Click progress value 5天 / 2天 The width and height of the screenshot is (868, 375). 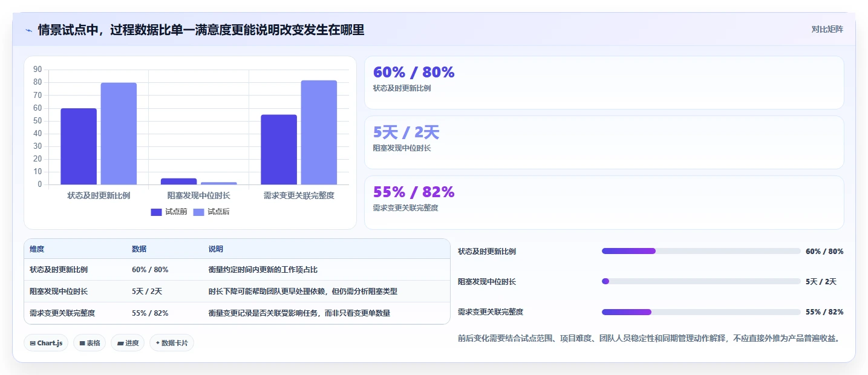tap(821, 281)
